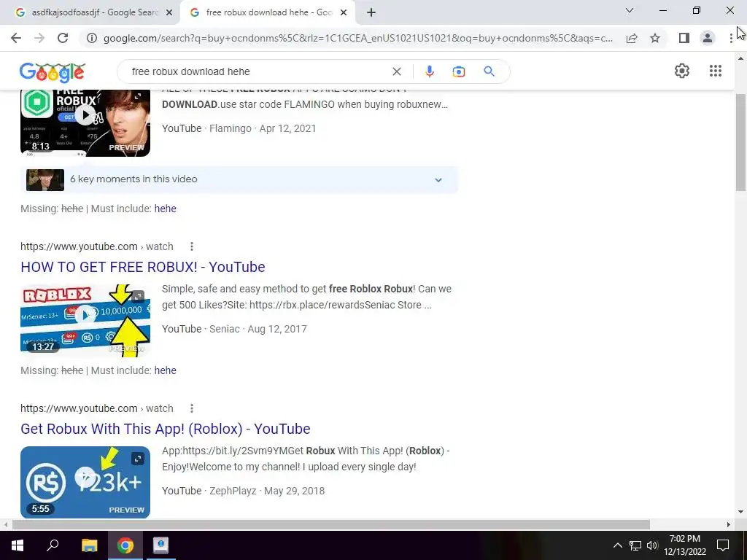Open volume control tray icon

pos(652,545)
